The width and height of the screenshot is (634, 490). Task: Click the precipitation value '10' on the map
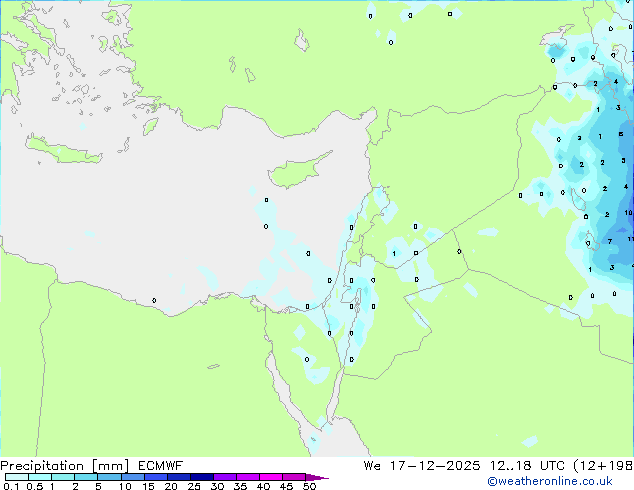pos(628,213)
